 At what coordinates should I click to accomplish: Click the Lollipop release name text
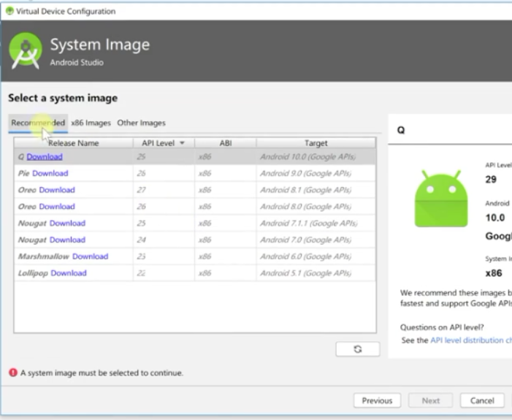33,273
